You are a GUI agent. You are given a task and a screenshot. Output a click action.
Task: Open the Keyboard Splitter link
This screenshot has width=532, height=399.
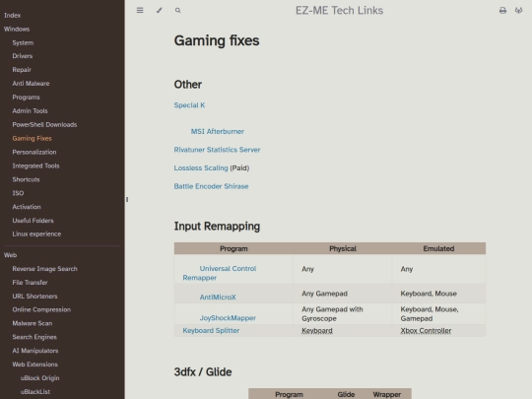click(x=211, y=330)
